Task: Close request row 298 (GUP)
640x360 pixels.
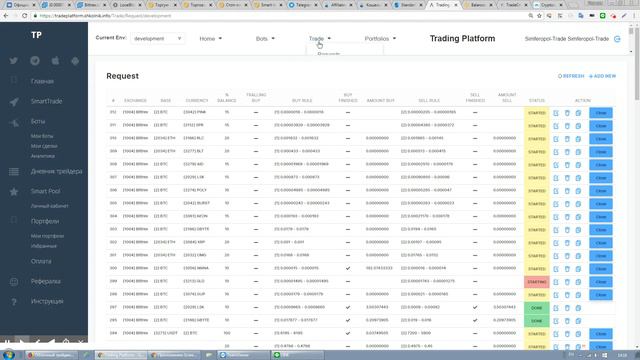Action: click(x=601, y=295)
